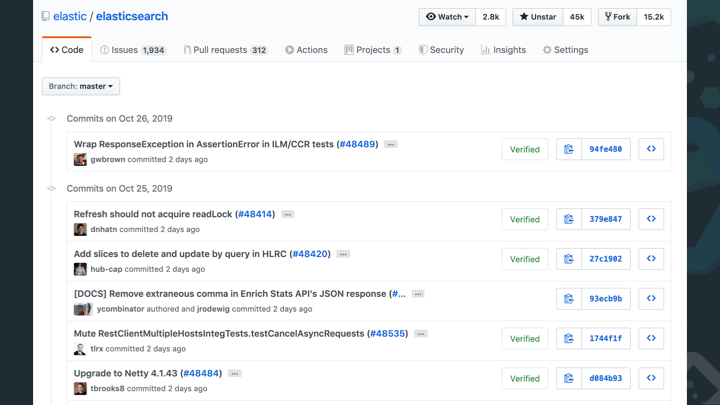
Task: Click tlrx's avatar image
Action: (x=80, y=349)
